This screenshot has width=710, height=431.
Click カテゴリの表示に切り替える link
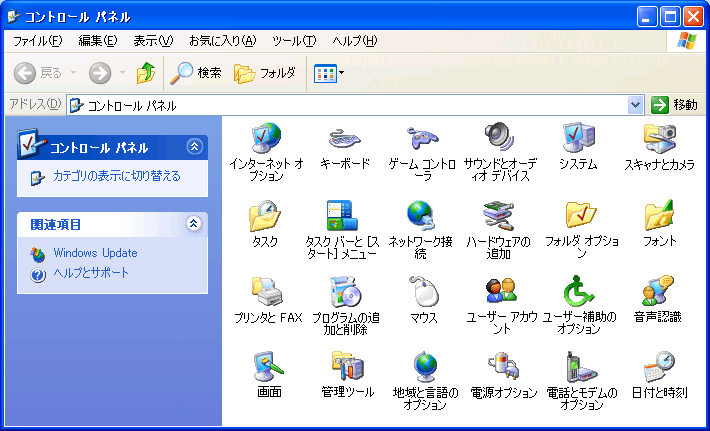click(116, 176)
